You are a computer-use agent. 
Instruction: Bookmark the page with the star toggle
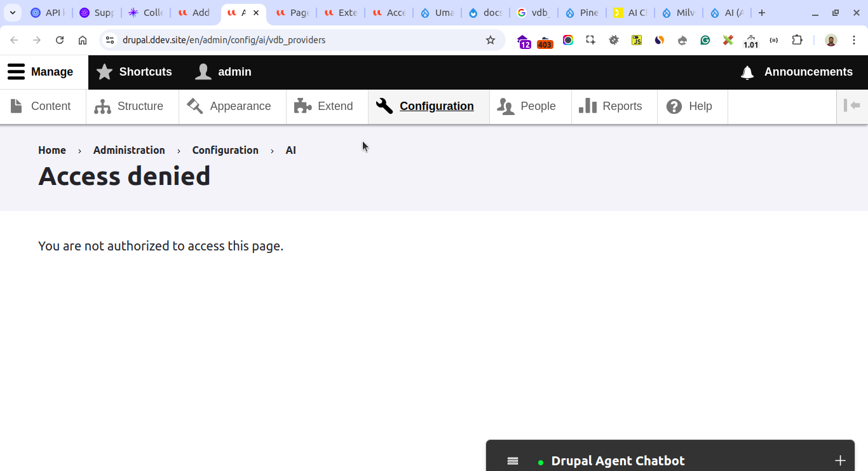point(490,40)
